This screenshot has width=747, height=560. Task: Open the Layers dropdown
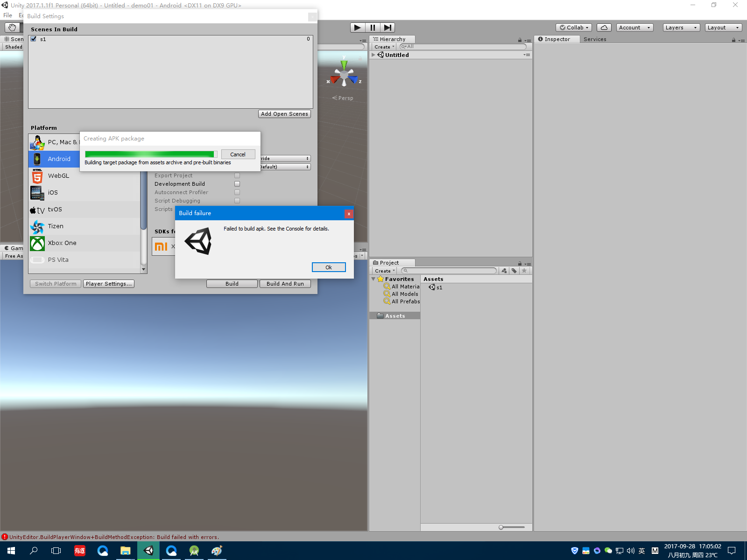[x=682, y=28]
